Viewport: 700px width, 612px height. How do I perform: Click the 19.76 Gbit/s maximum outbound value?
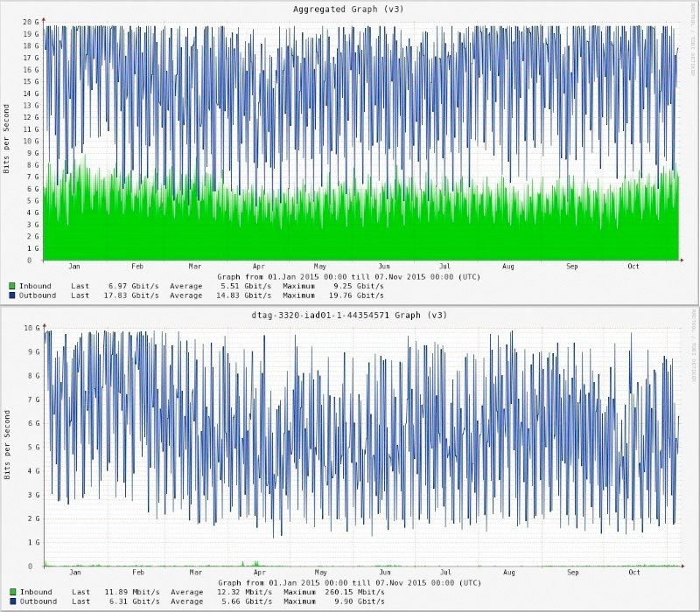[356, 296]
